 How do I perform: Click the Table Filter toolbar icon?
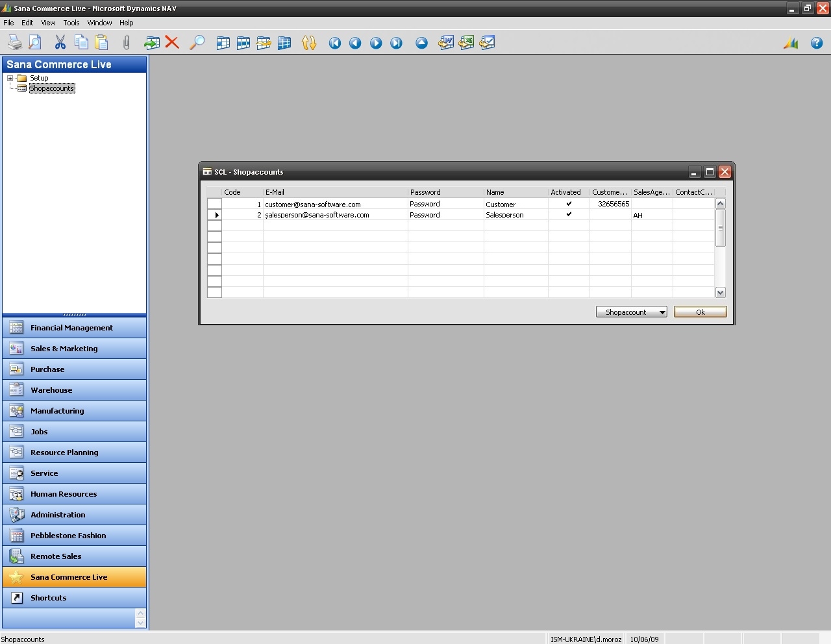point(243,43)
